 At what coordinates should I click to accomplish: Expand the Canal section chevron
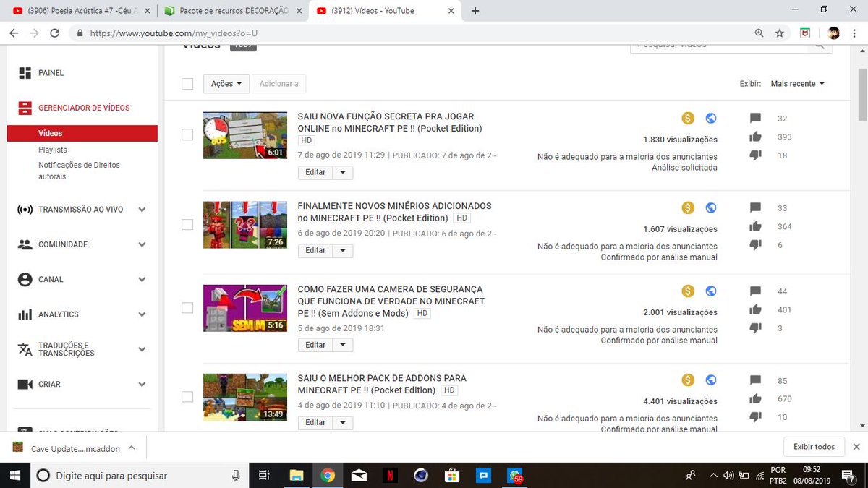click(142, 279)
